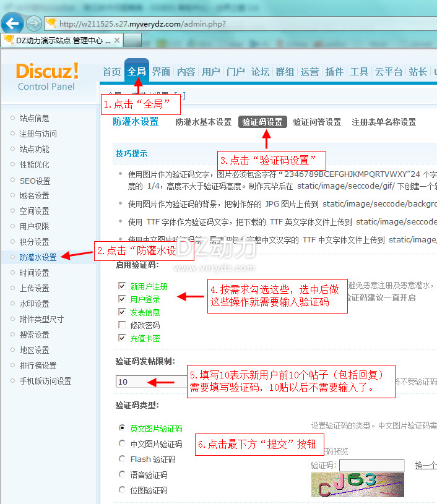Viewport: 437px width, 504px height.
Task: Open 排行榜设置 in the sidebar
Action: click(38, 365)
